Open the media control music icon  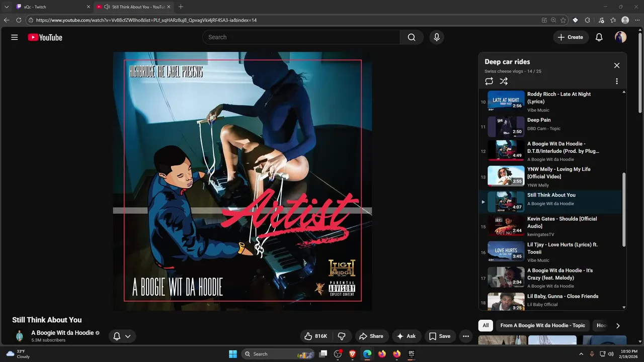601,20
